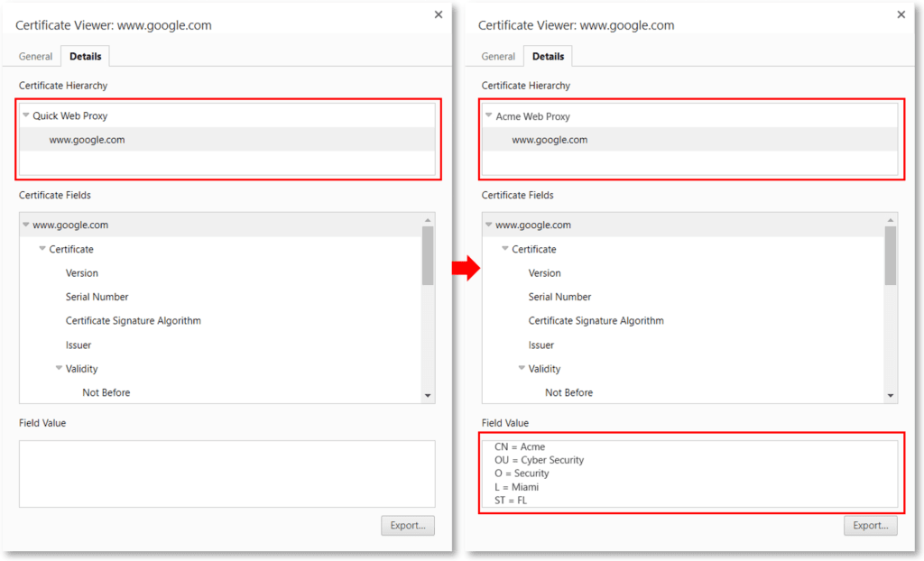
Task: Select Serial Number field in left viewer
Action: click(97, 297)
